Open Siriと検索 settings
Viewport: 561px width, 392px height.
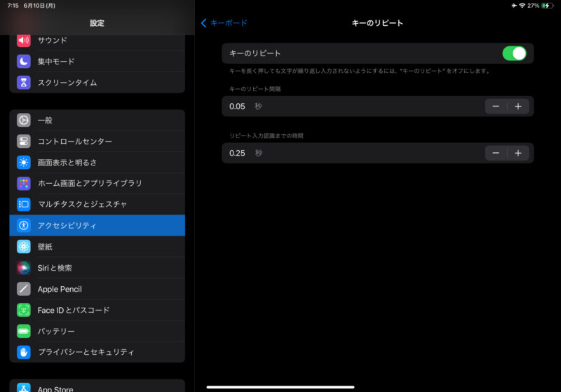[97, 268]
